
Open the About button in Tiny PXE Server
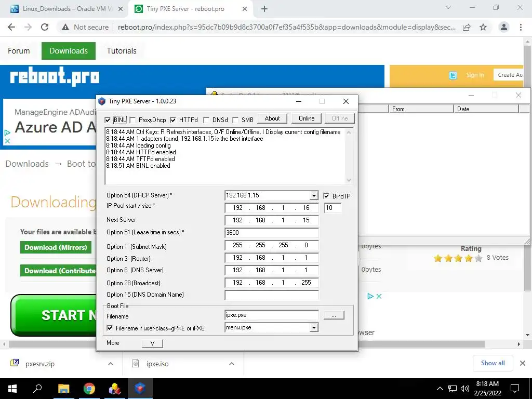click(x=272, y=118)
